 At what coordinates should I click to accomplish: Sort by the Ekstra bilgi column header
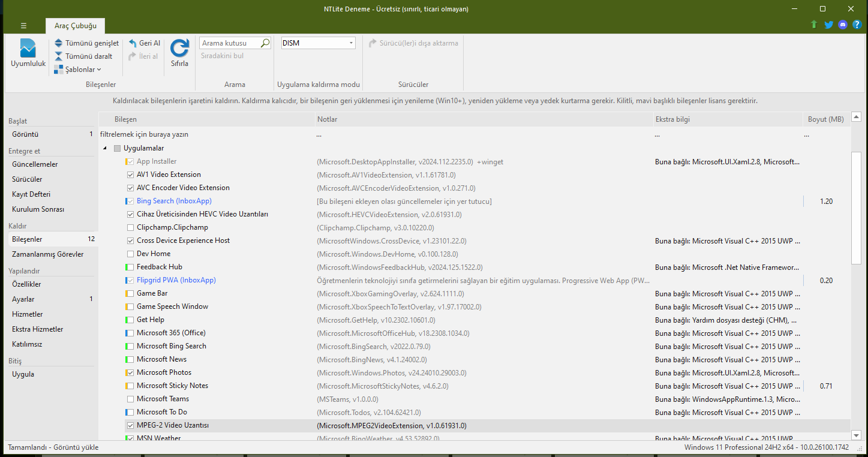point(728,119)
